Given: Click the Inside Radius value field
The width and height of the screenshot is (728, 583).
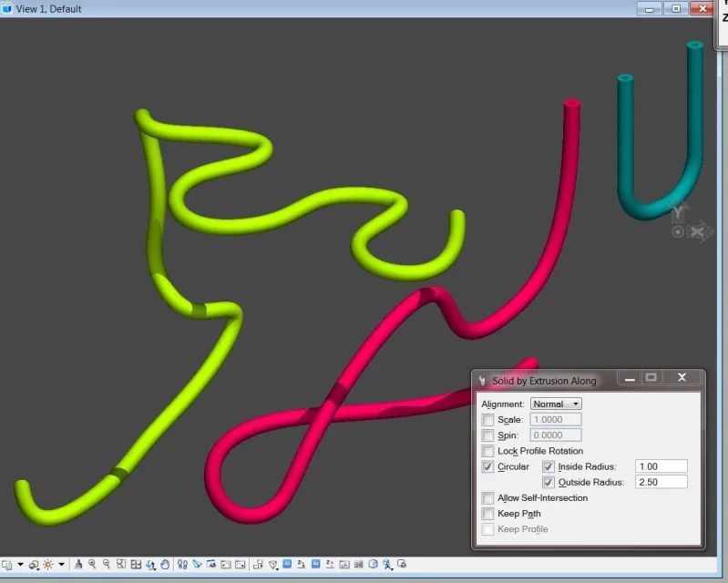Looking at the screenshot, I should pyautogui.click(x=661, y=466).
